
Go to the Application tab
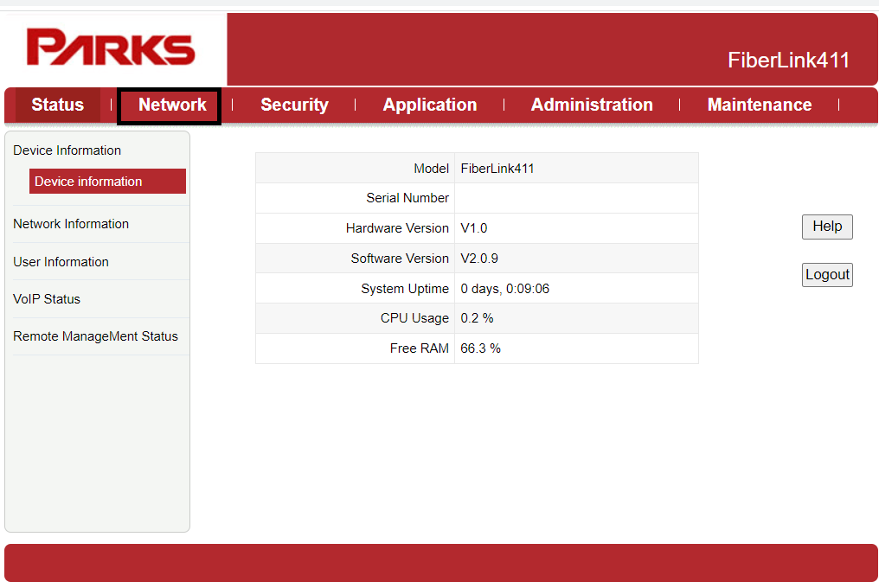(429, 105)
